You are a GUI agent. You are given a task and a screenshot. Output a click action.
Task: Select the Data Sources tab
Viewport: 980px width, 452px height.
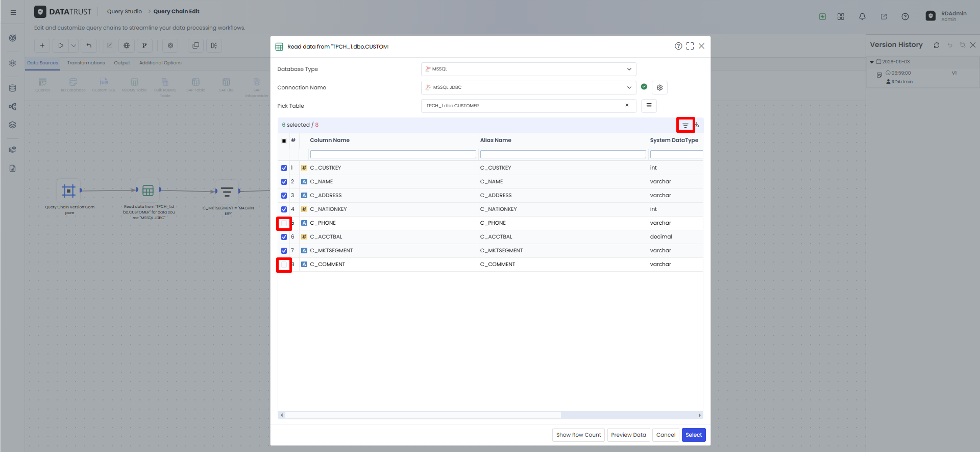pyautogui.click(x=42, y=63)
